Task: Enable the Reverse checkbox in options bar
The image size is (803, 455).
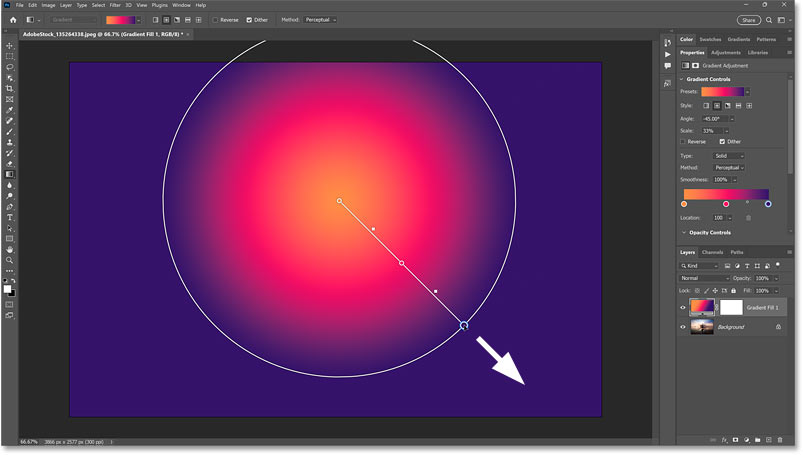Action: 215,19
